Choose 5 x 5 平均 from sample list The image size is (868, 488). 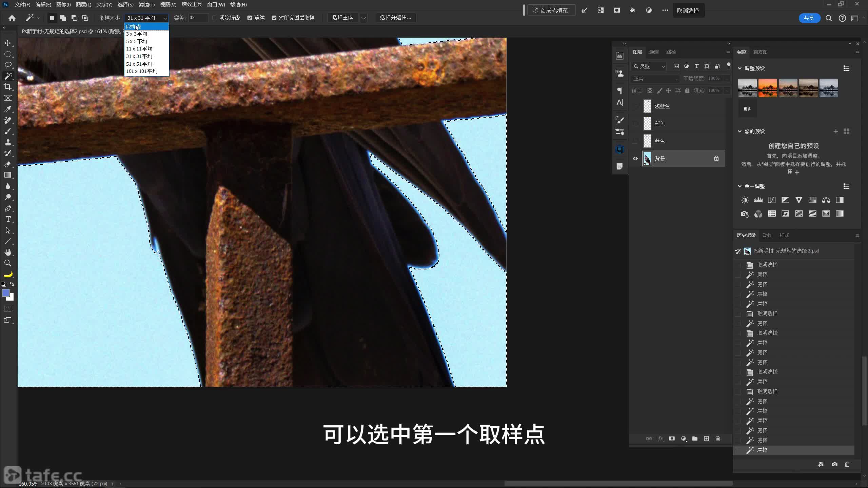(x=137, y=41)
